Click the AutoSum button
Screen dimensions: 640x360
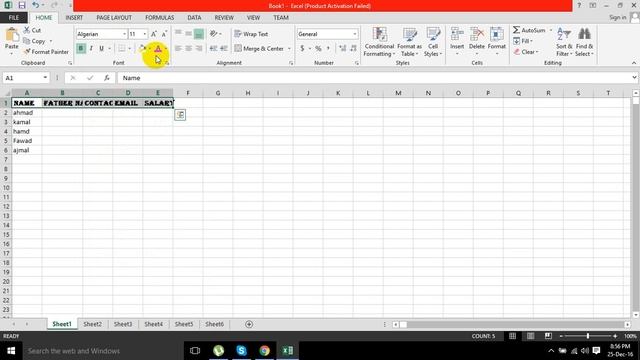pos(529,30)
